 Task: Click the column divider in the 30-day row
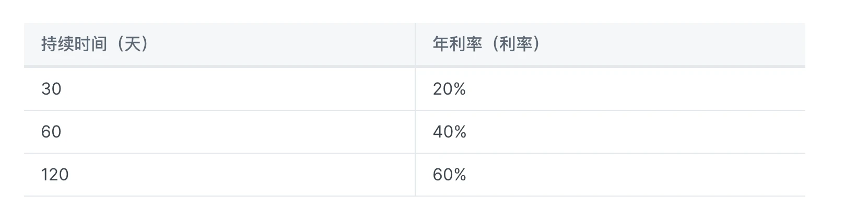pos(415,89)
